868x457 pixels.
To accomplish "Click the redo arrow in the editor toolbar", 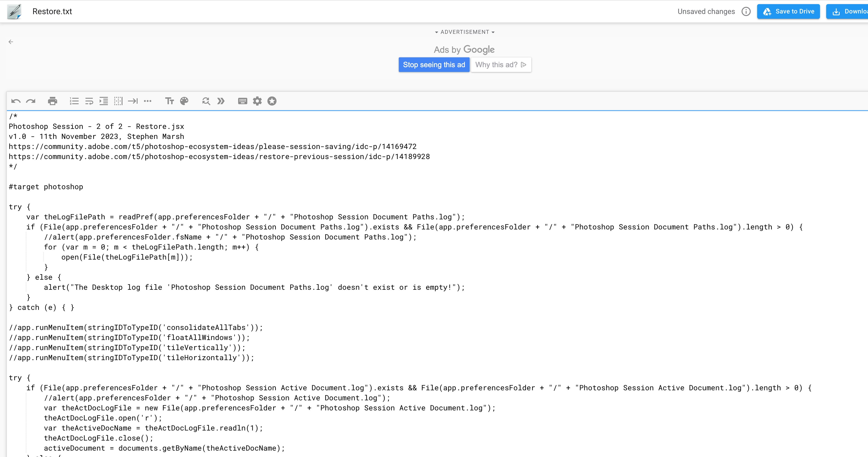I will click(x=31, y=101).
